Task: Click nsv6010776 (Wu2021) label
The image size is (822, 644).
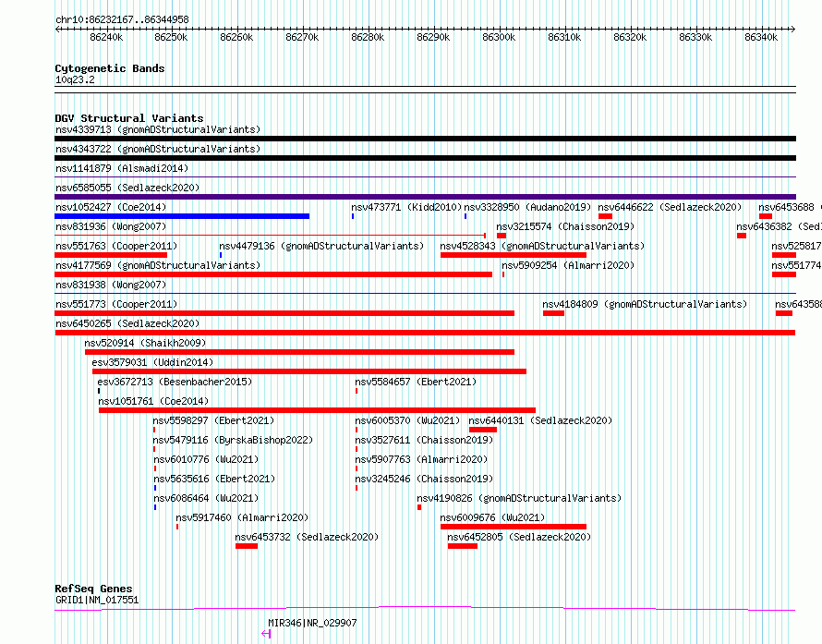Action: (x=206, y=459)
